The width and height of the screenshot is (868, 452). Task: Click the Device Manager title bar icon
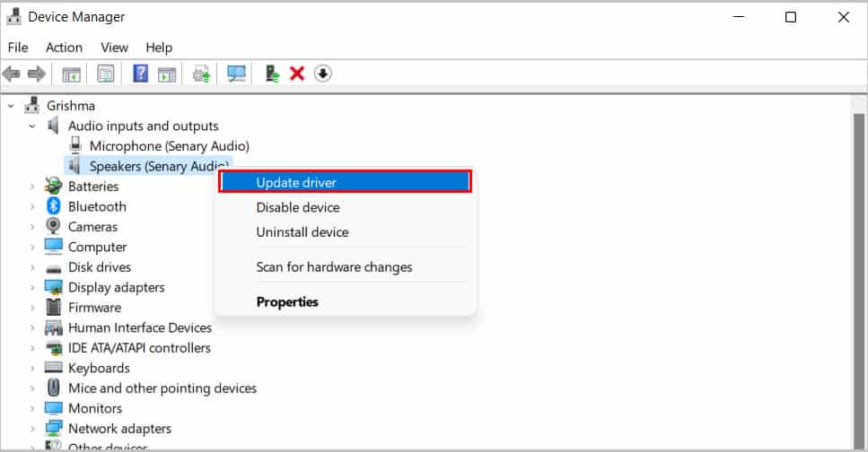click(x=13, y=17)
